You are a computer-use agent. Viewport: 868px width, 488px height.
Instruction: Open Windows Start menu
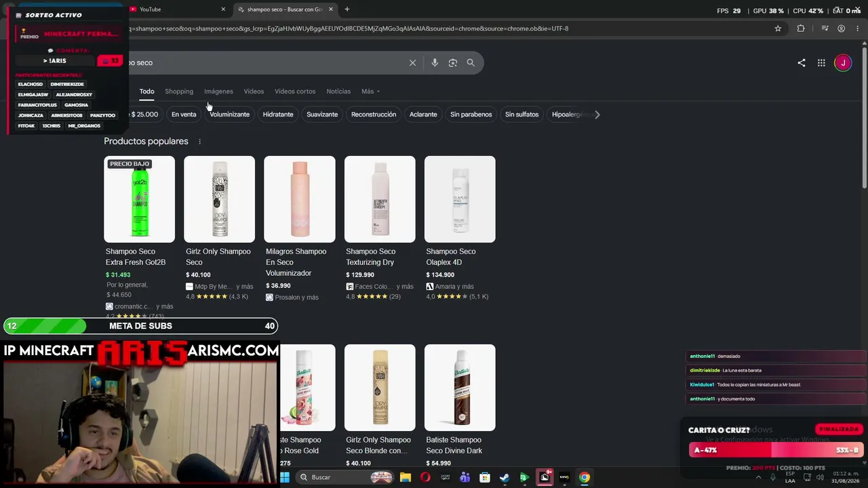point(285,477)
